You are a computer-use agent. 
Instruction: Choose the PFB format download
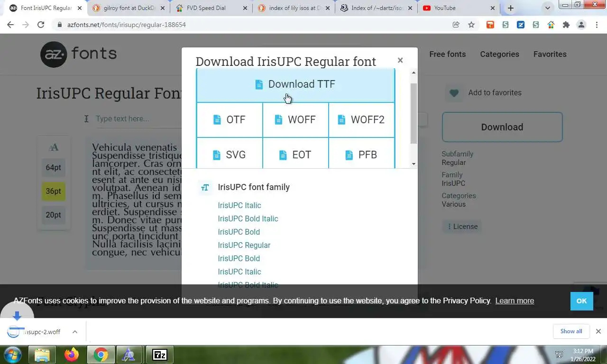pos(361,155)
